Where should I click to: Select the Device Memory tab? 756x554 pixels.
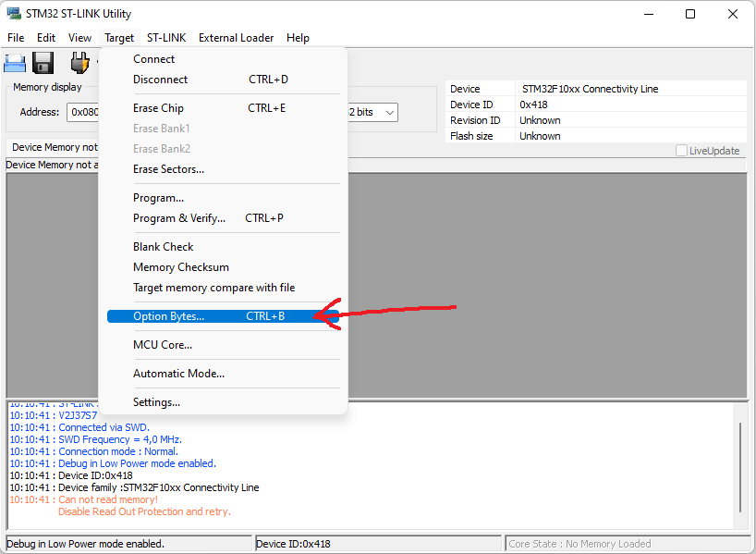point(52,147)
